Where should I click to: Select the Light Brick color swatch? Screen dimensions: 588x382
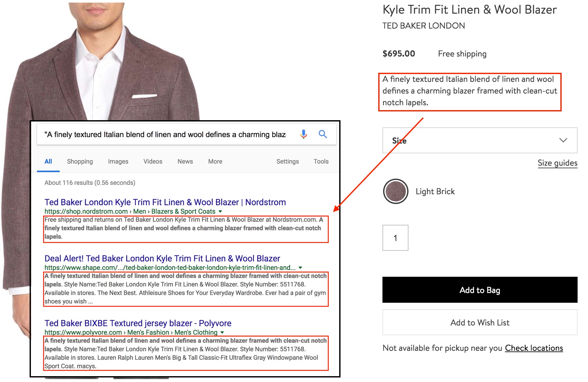pyautogui.click(x=395, y=191)
